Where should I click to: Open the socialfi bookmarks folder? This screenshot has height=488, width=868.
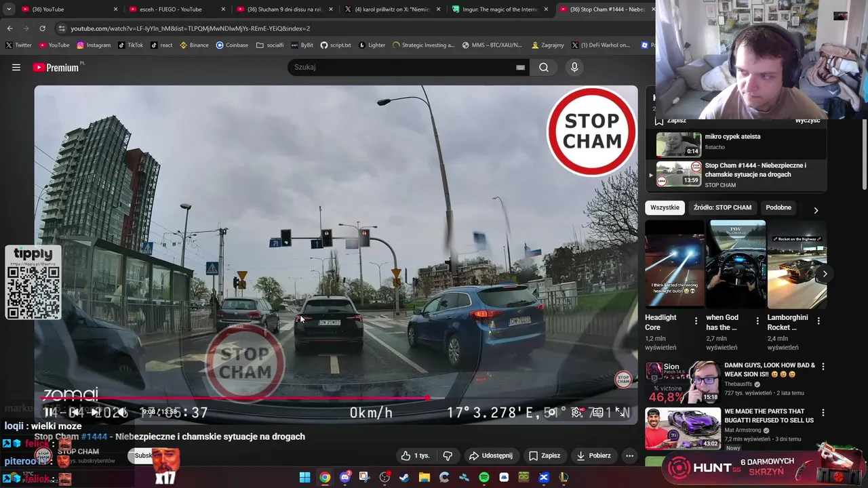point(270,45)
